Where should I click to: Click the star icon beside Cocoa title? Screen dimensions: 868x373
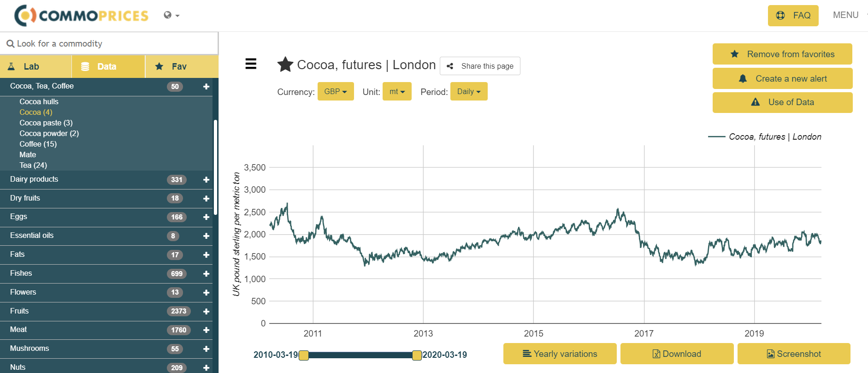pos(285,65)
